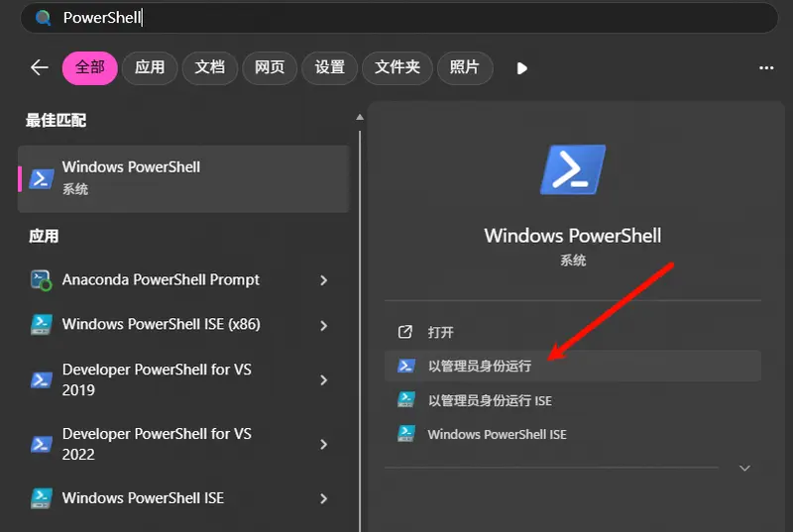Click the icon beside 以管理员身份运行 ISE

406,399
